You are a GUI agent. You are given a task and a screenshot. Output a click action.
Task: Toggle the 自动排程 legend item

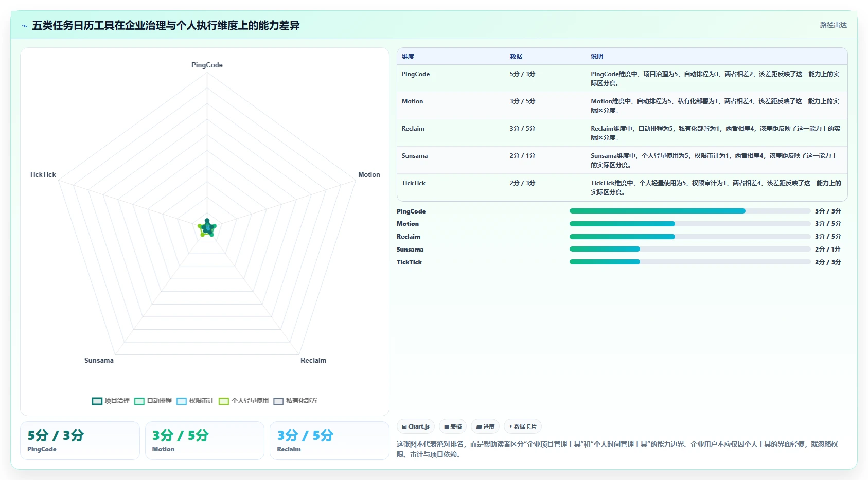tap(153, 401)
